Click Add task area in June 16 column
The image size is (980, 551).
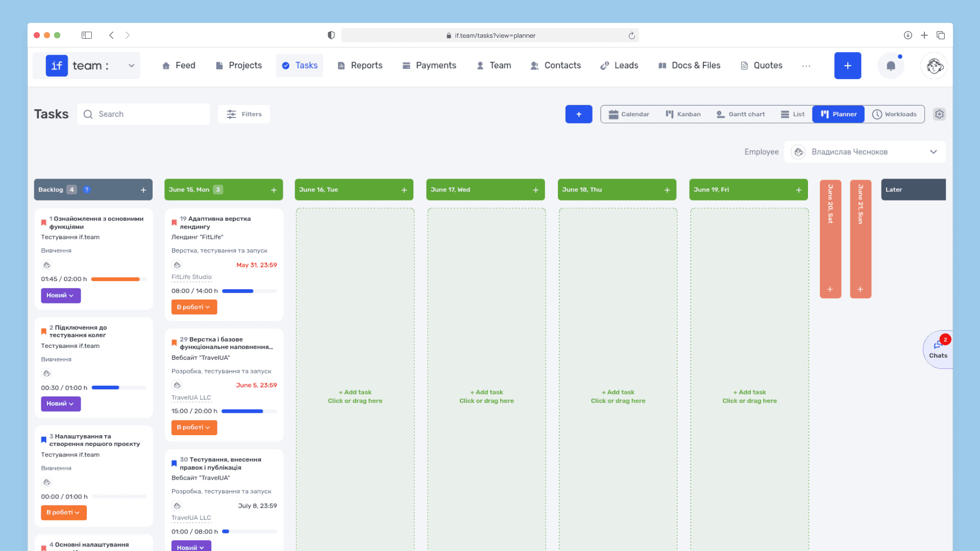click(355, 396)
